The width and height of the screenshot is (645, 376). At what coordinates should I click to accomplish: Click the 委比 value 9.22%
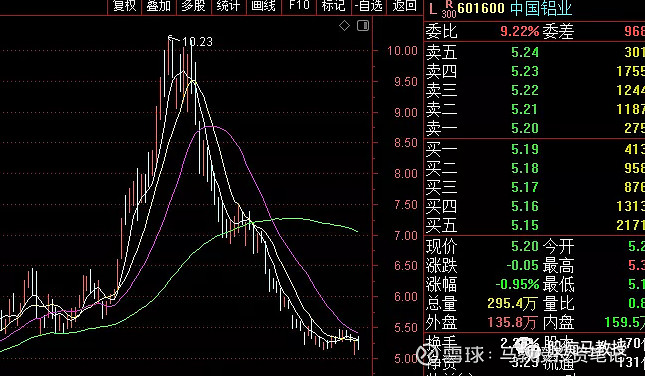(x=520, y=31)
